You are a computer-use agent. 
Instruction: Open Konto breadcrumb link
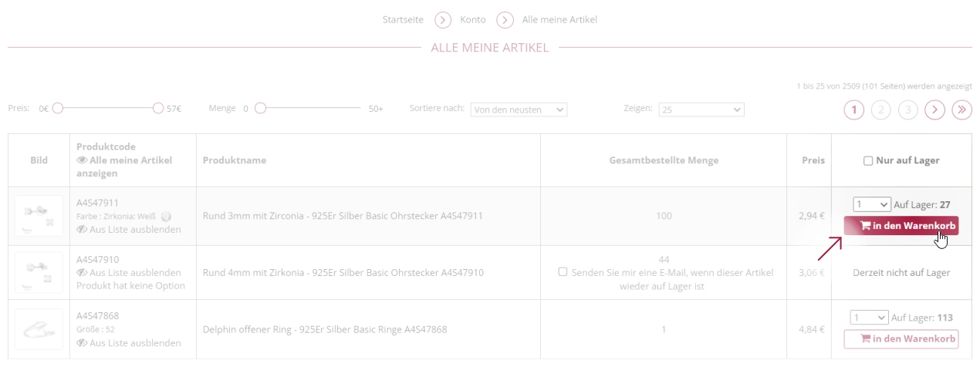[473, 20]
